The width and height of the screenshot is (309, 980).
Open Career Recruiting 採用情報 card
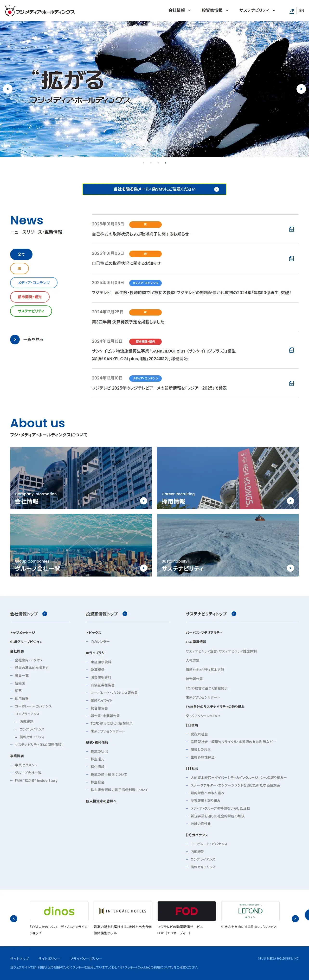pyautogui.click(x=228, y=478)
